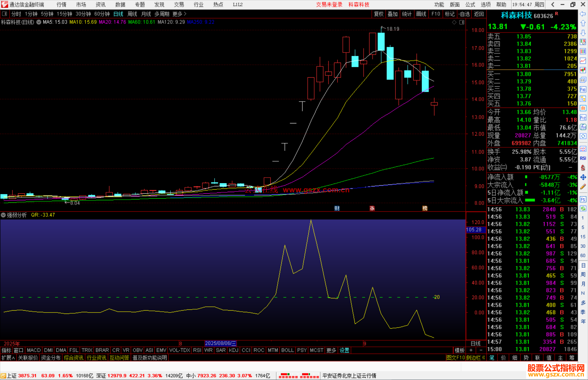588x380 pixels.
Task: Open the 交易 menu
Action: coord(179,4)
